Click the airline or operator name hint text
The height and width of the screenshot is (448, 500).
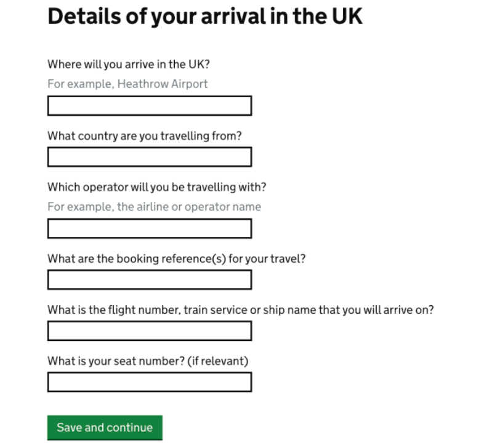coord(154,207)
